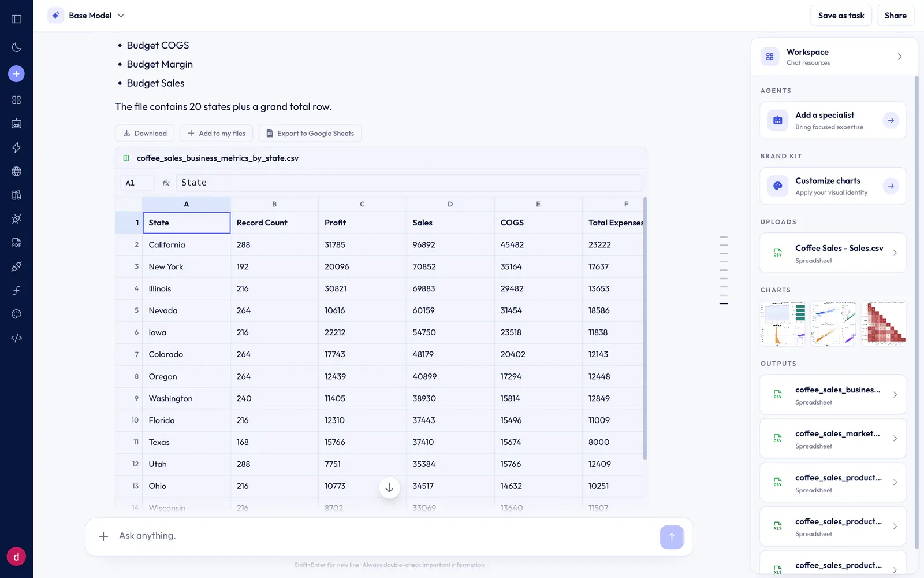Open the globe sidebar icon
Viewport: 924px width, 578px height.
(16, 171)
